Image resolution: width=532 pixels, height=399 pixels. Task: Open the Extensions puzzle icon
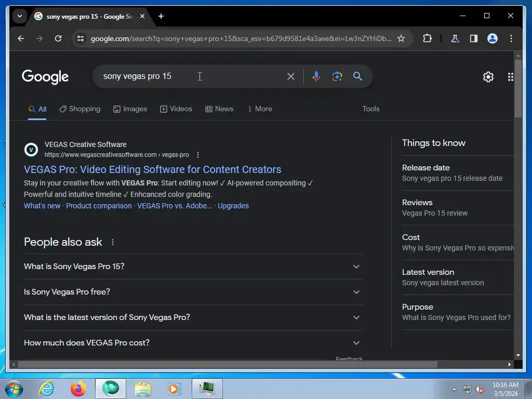427,38
